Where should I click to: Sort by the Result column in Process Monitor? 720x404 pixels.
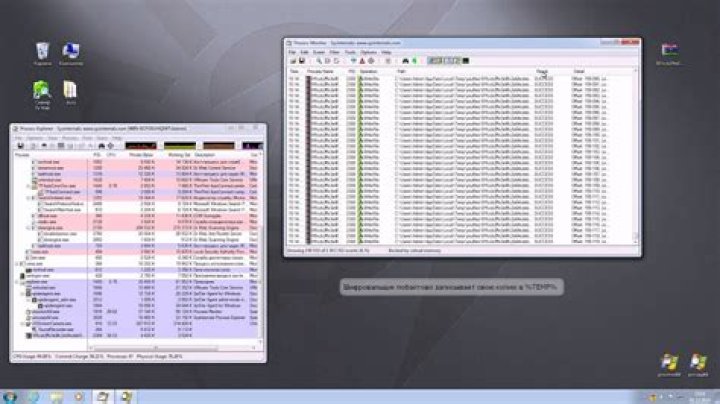542,71
